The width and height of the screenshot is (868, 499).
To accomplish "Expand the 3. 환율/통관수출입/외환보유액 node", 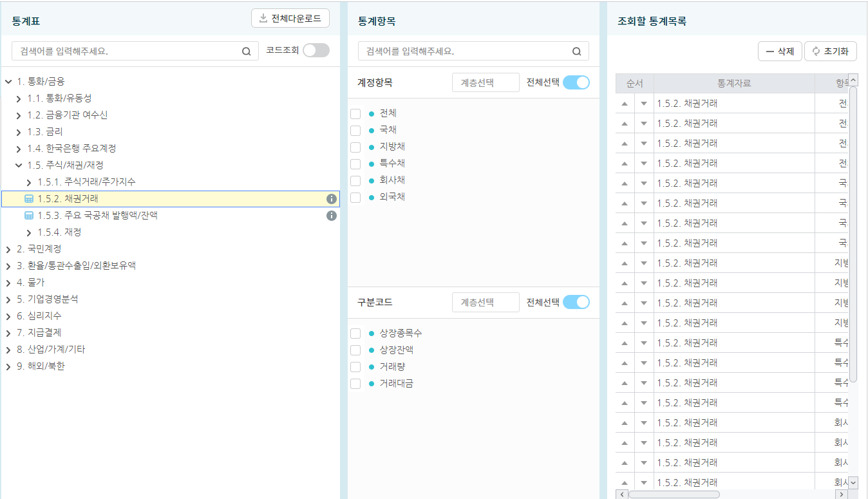I will click(8, 266).
